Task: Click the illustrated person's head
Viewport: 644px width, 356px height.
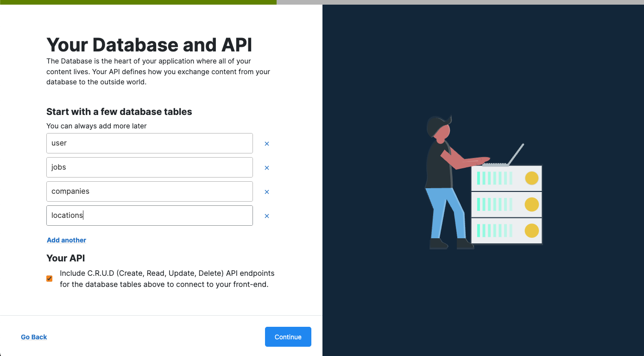Action: [x=438, y=127]
